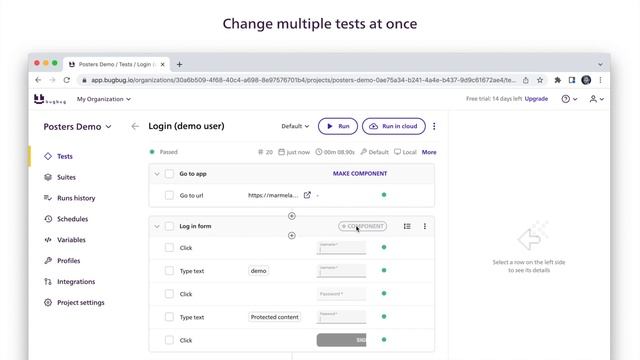Click the Run in cloud button

point(393,126)
